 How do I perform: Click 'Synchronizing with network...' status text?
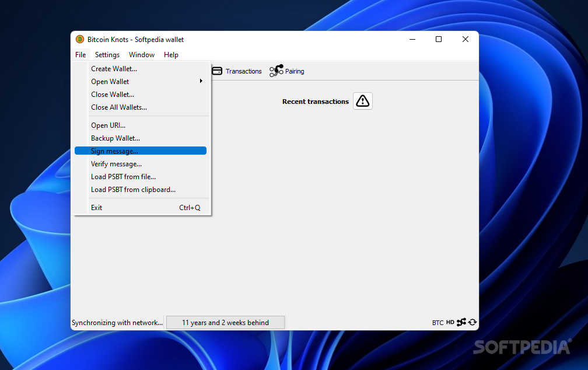(x=117, y=323)
